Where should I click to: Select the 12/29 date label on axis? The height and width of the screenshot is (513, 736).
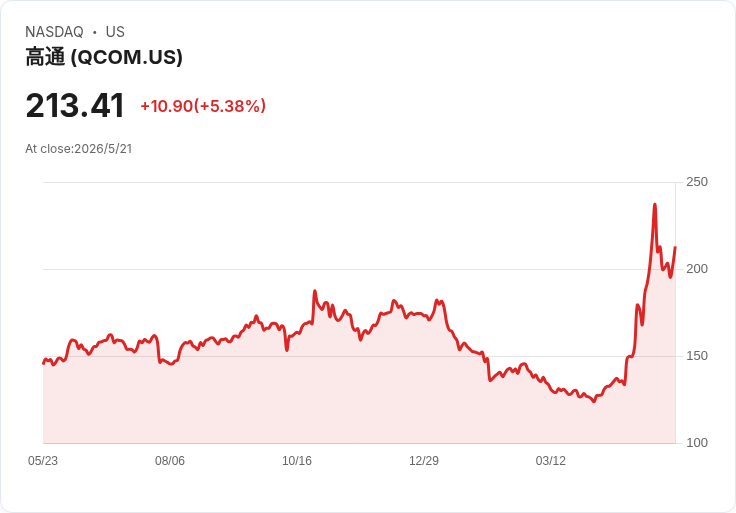(424, 461)
